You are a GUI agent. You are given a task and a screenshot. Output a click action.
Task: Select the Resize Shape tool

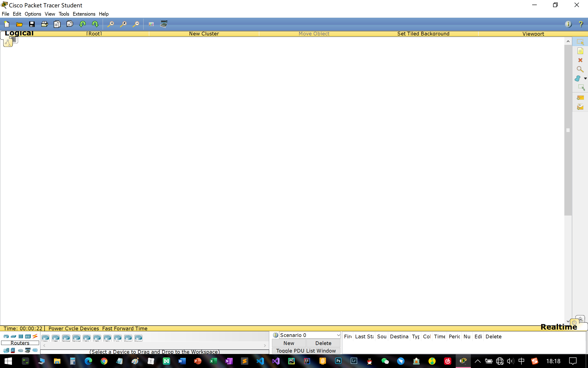(581, 87)
